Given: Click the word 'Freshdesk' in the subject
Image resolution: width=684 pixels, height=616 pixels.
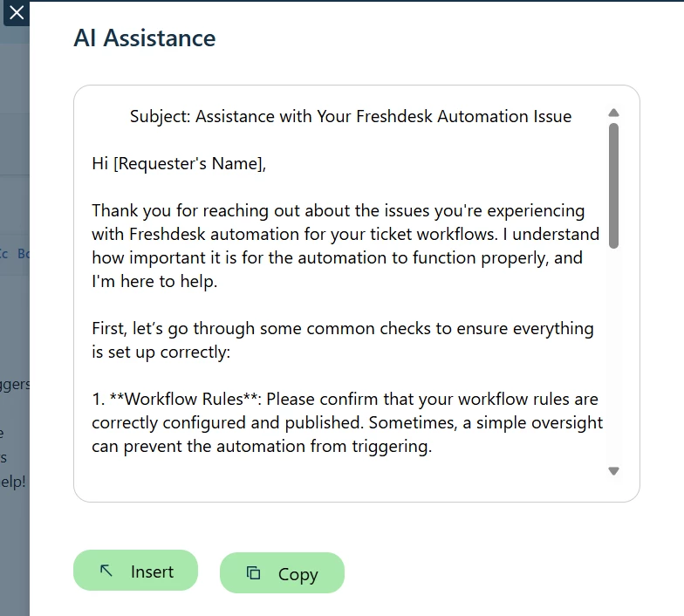Looking at the screenshot, I should (x=394, y=117).
